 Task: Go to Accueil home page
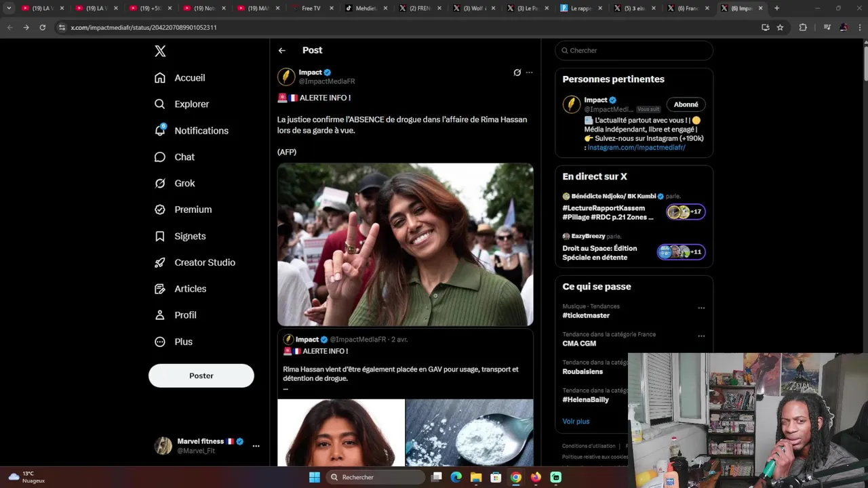[180, 78]
